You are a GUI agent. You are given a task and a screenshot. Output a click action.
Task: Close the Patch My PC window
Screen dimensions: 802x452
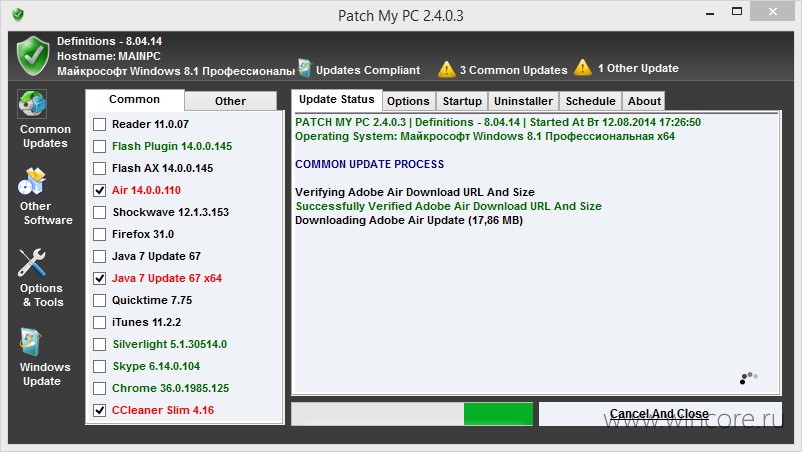click(772, 11)
